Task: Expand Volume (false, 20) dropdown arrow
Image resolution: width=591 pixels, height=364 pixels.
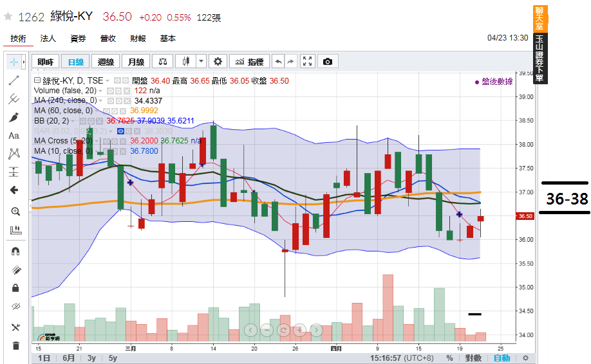Action: (100, 91)
